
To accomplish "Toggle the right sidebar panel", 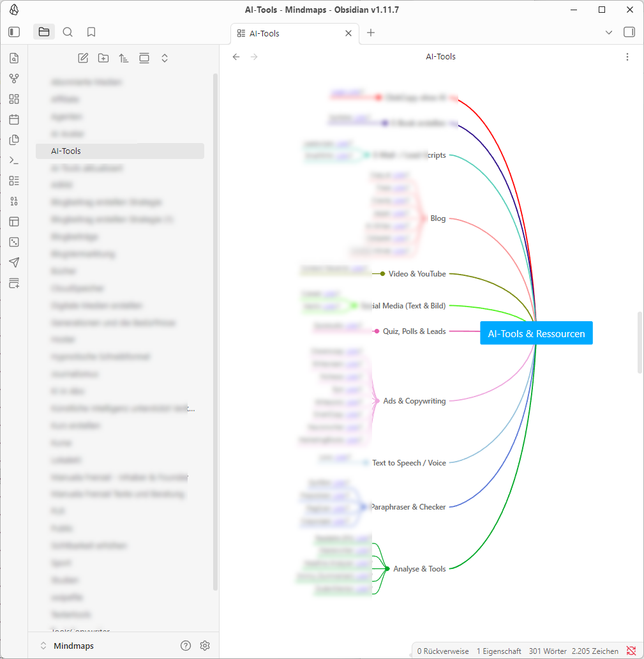I will [x=629, y=32].
